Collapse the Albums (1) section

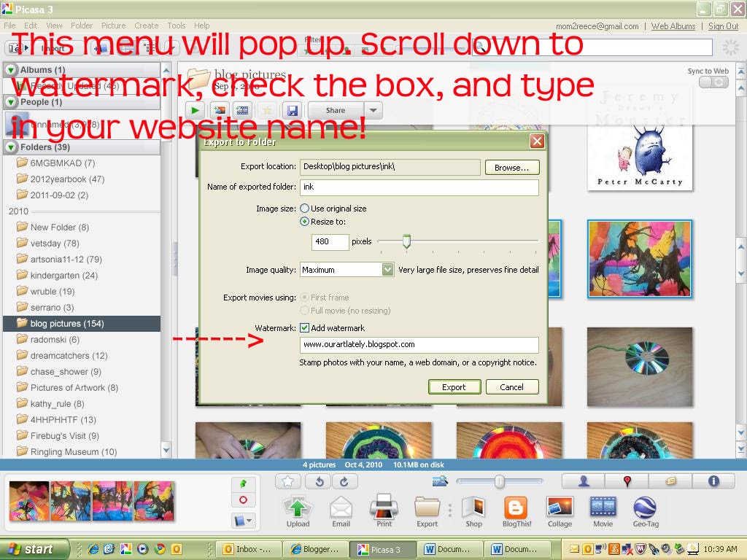click(11, 69)
